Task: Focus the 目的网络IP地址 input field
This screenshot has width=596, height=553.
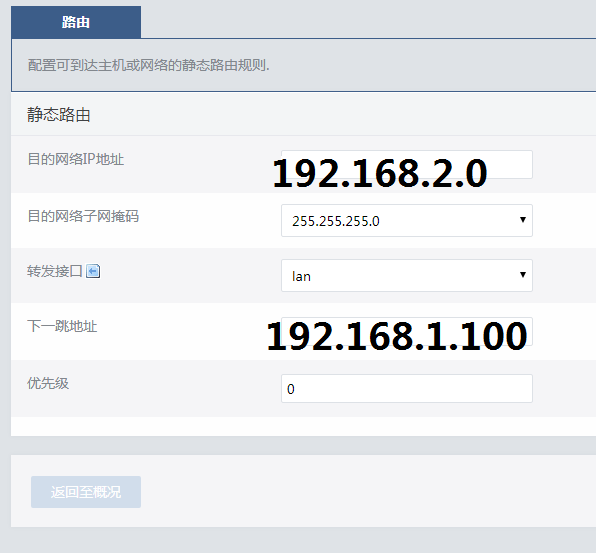Action: (407, 165)
